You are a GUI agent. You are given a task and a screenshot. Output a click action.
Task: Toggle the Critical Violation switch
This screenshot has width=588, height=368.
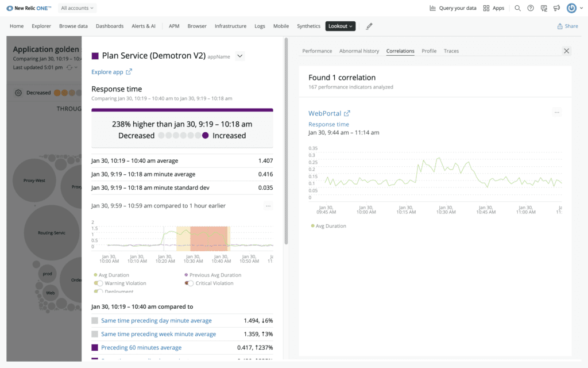[189, 283]
